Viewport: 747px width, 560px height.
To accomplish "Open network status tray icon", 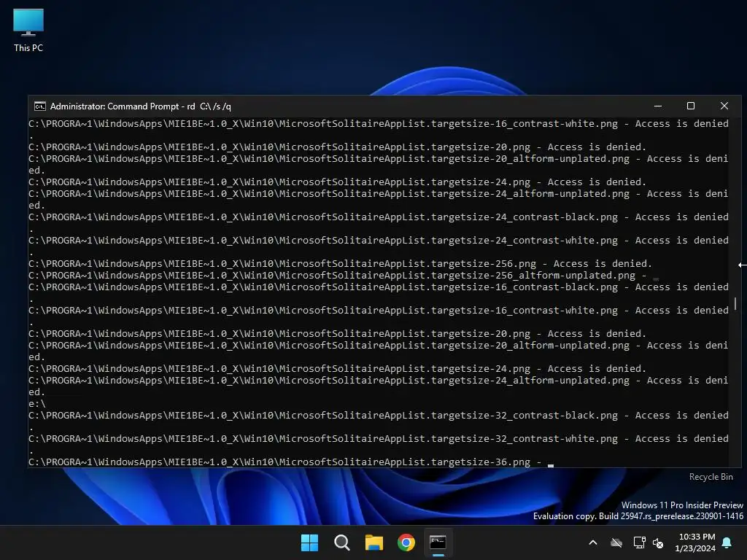I will click(639, 542).
